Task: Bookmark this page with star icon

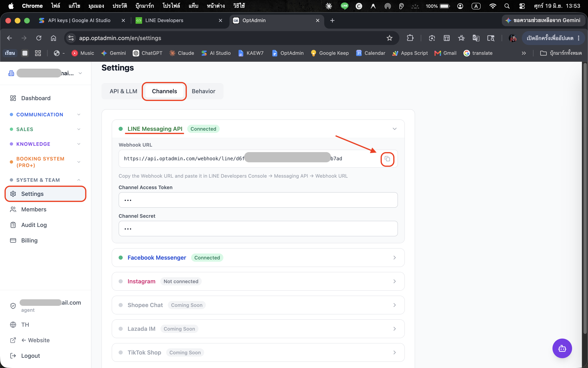Action: pyautogui.click(x=389, y=38)
